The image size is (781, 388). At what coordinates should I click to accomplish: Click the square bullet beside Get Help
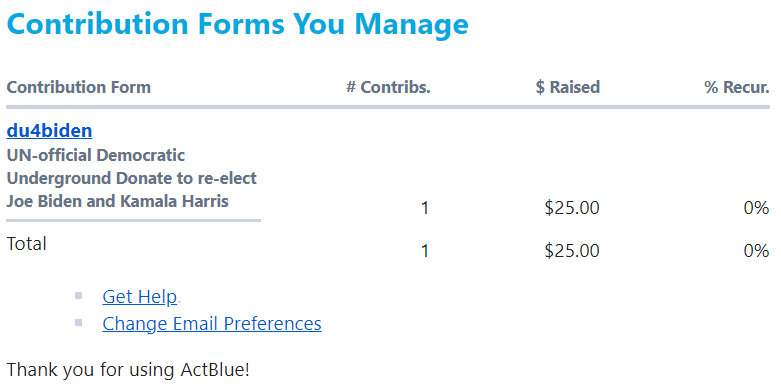(x=78, y=296)
